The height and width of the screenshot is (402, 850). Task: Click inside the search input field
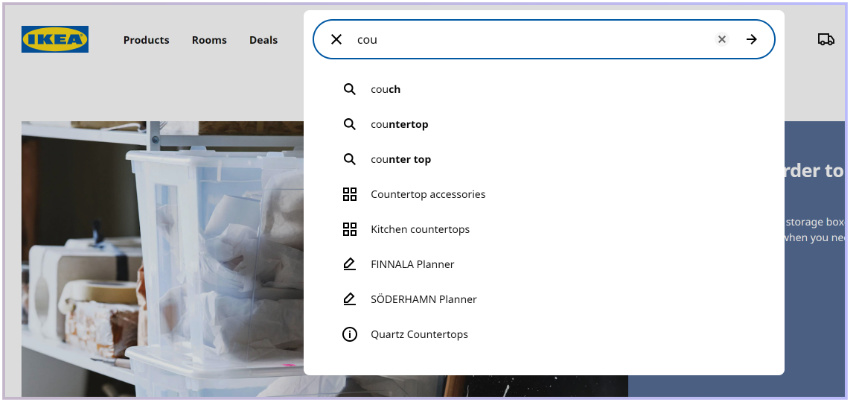530,40
